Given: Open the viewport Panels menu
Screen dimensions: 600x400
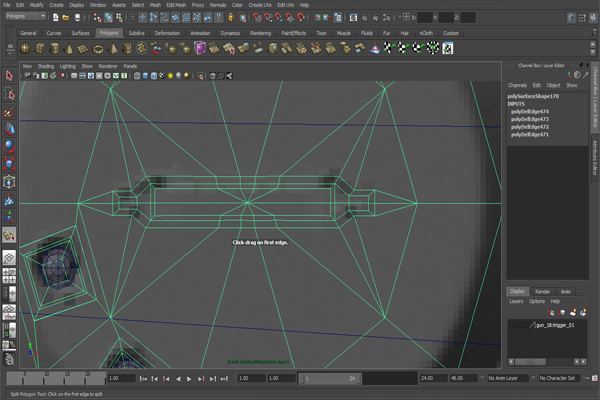Looking at the screenshot, I should [130, 66].
